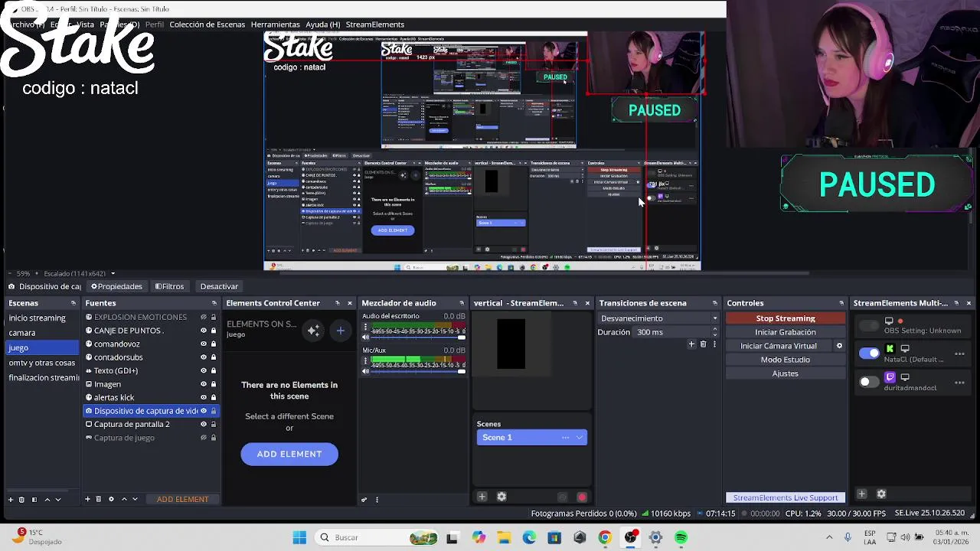Open Google Chrome from the taskbar
Screen dimensions: 980x551
605,537
